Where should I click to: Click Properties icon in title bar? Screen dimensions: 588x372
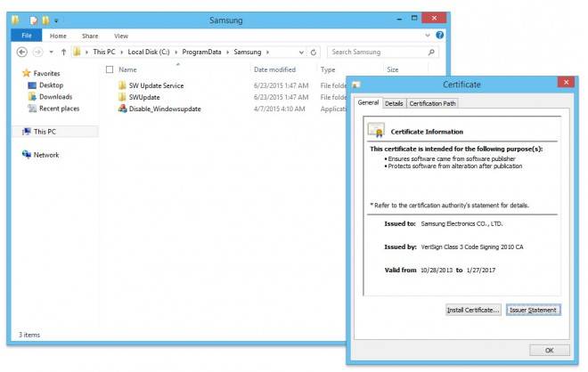tap(34, 20)
